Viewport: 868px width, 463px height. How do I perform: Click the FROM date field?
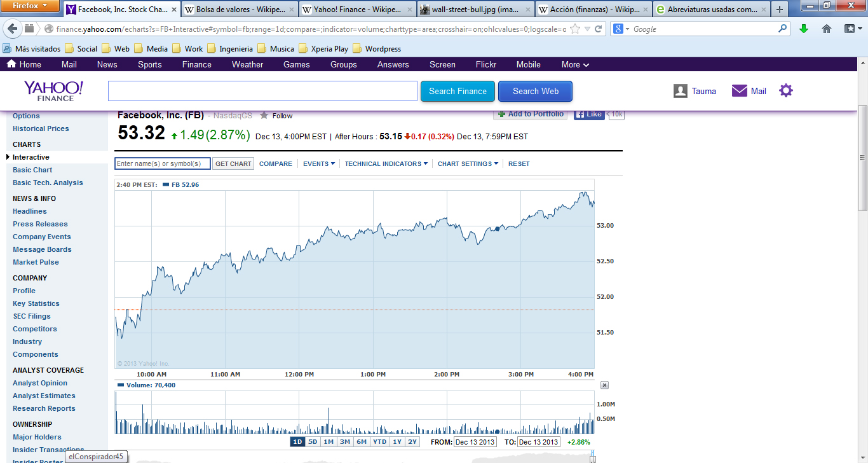click(475, 442)
